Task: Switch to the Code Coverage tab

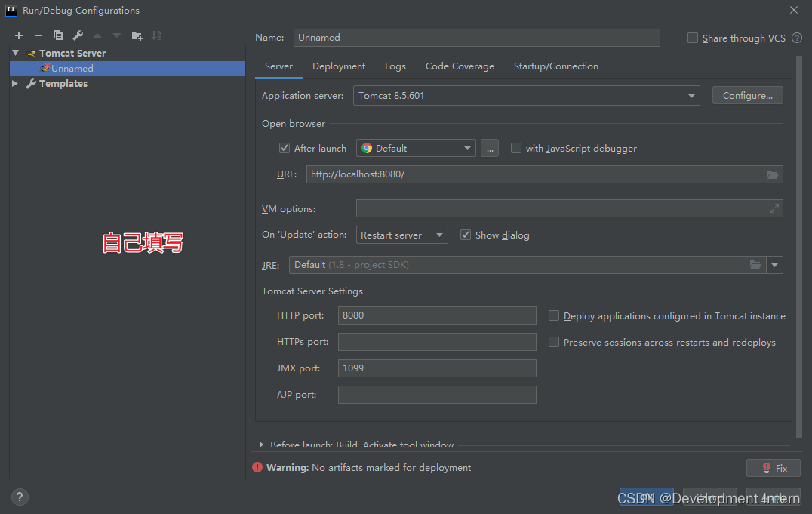Action: (x=460, y=66)
